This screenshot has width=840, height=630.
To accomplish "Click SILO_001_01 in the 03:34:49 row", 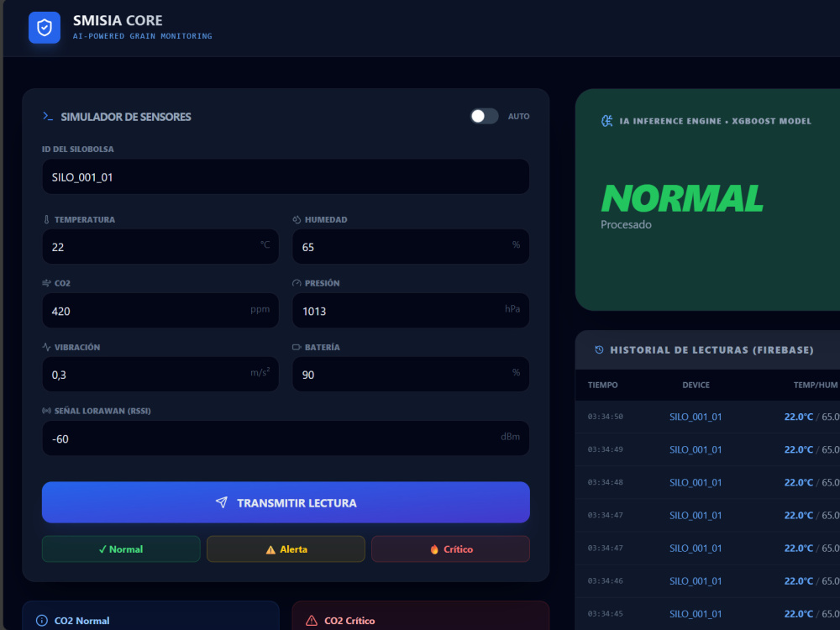I will 696,450.
